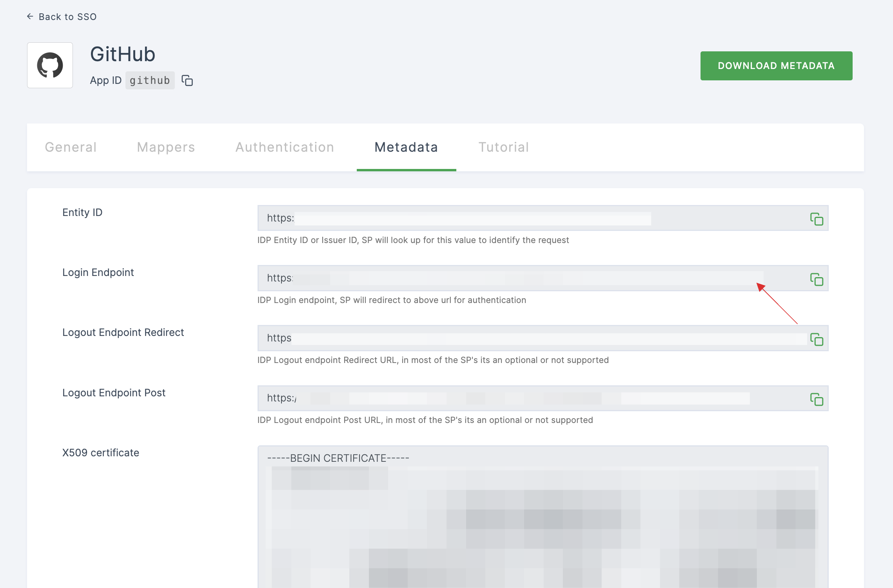The height and width of the screenshot is (588, 893).
Task: Copy the Entity ID URL
Action: pyautogui.click(x=817, y=219)
